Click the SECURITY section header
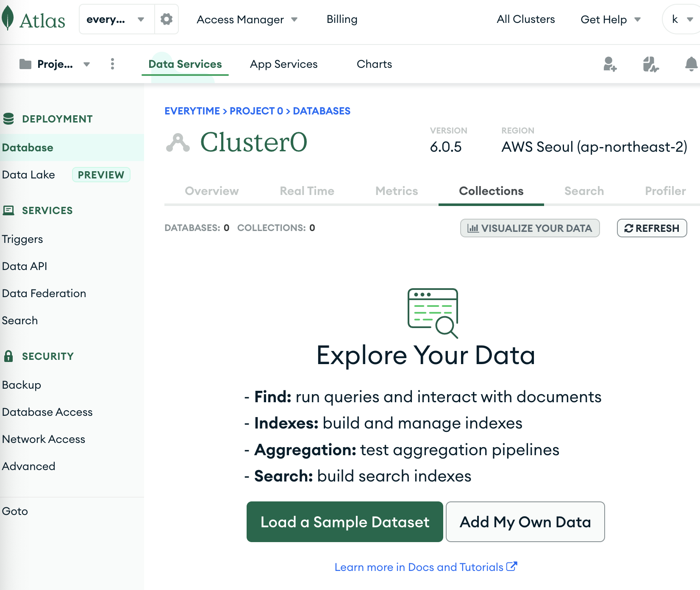This screenshot has width=700, height=590. coord(48,356)
